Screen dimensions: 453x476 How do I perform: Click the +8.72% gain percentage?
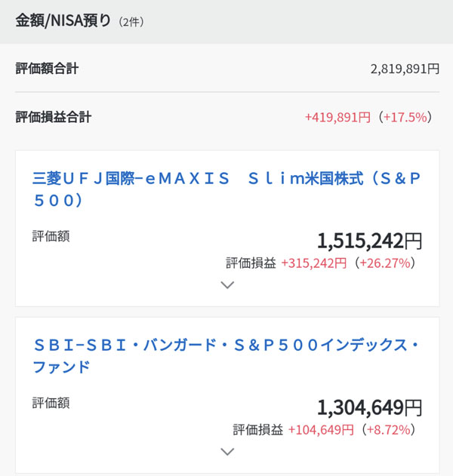point(391,430)
